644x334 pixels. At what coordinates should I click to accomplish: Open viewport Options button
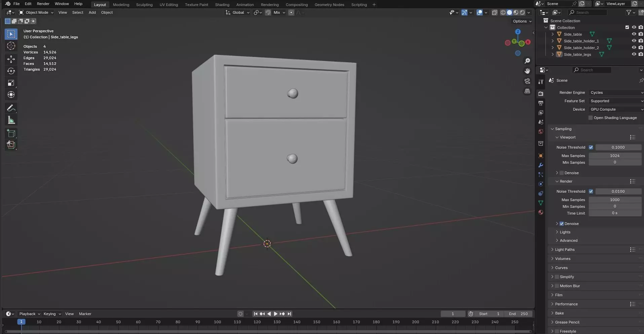tap(522, 21)
